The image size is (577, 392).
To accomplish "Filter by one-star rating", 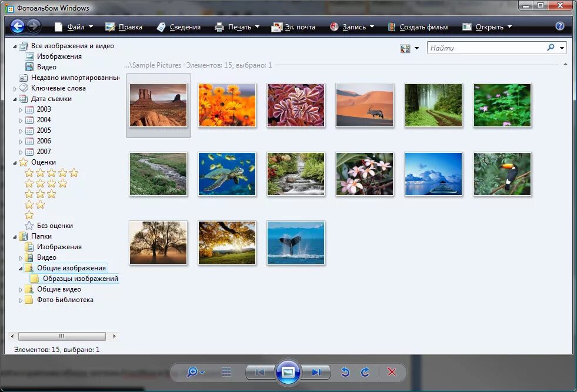I will pos(29,216).
